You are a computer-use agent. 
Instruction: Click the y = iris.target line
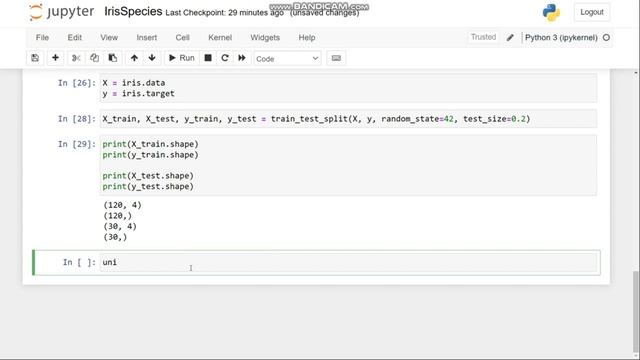(x=138, y=93)
